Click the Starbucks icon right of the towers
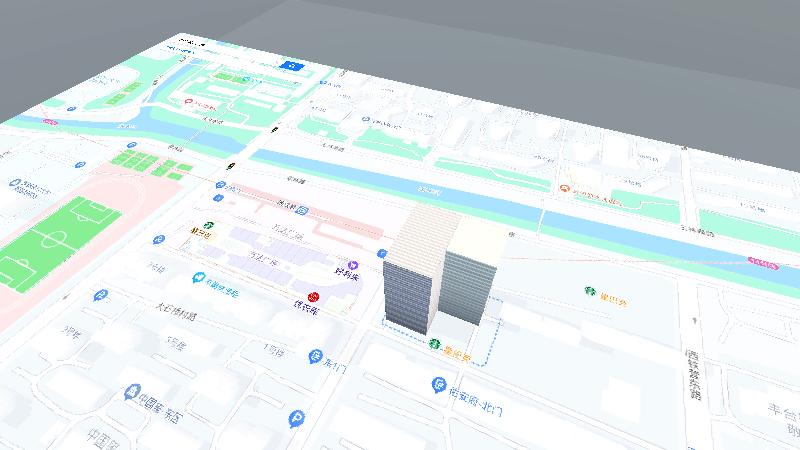The height and width of the screenshot is (450, 800). pyautogui.click(x=590, y=291)
